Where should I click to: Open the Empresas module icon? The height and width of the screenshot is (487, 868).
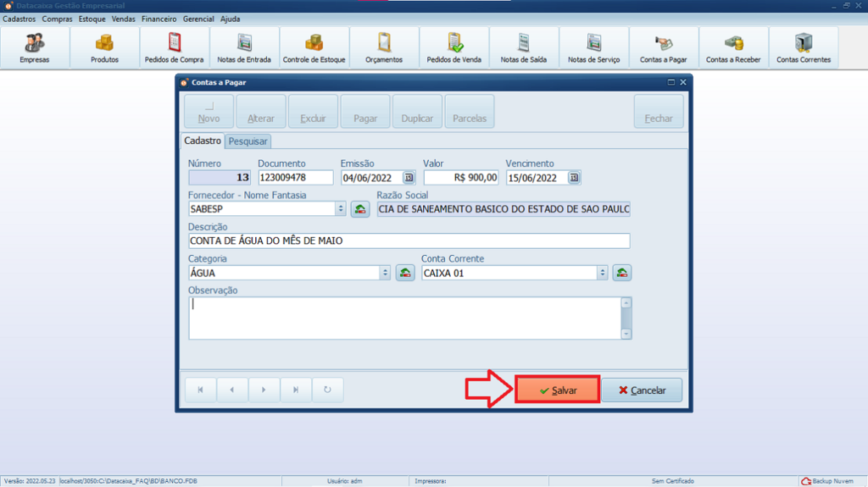pyautogui.click(x=35, y=48)
